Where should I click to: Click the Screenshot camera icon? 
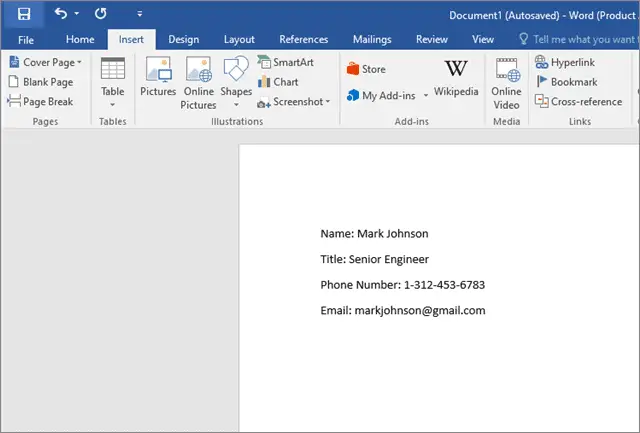[263, 103]
